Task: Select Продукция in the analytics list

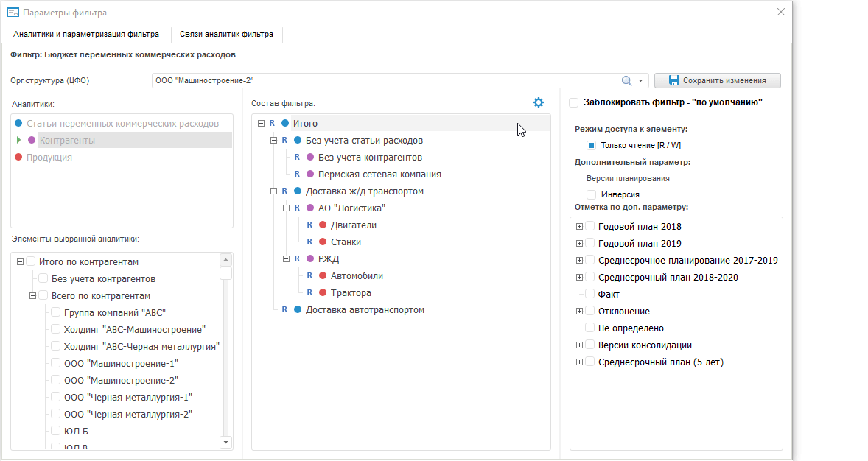Action: click(x=49, y=158)
